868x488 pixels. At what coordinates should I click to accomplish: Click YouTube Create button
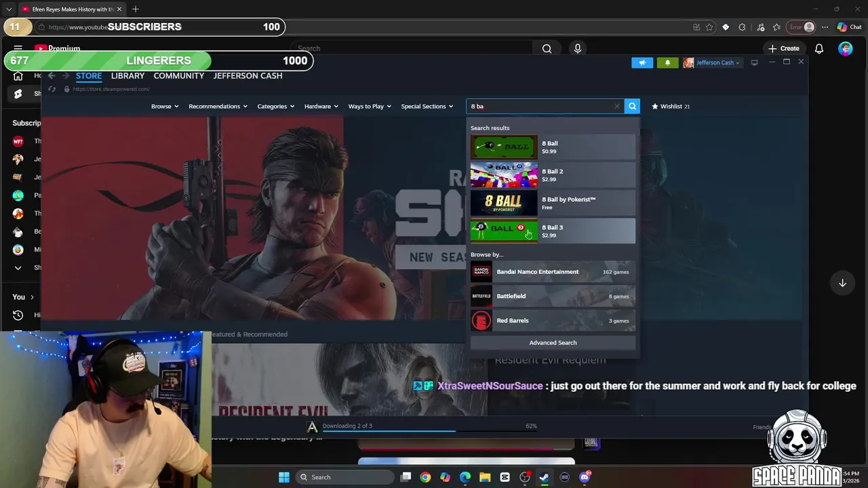pos(783,49)
